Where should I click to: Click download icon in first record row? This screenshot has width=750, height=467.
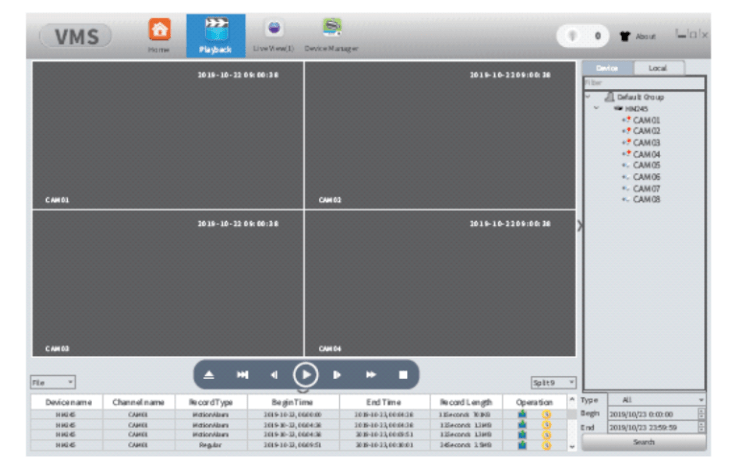(x=522, y=414)
